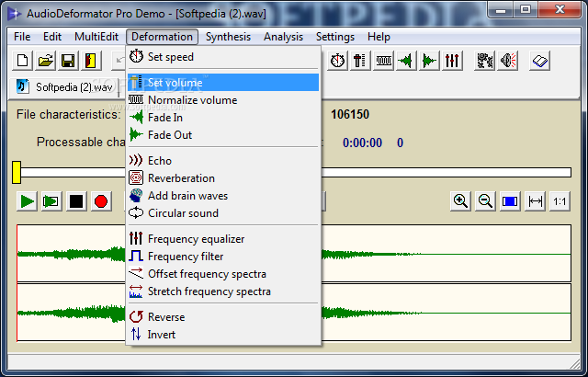The image size is (588, 377).
Task: Click the Play selection button
Action: pyautogui.click(x=51, y=201)
